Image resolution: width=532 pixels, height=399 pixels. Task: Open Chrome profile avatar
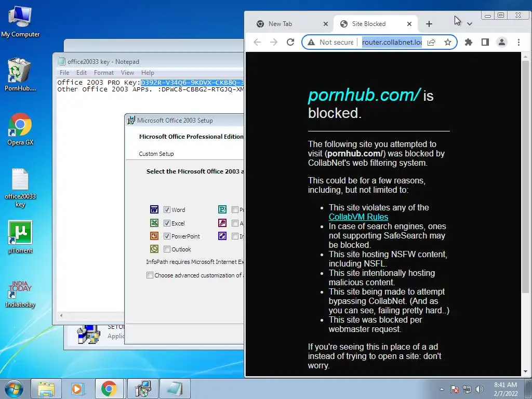pyautogui.click(x=501, y=42)
